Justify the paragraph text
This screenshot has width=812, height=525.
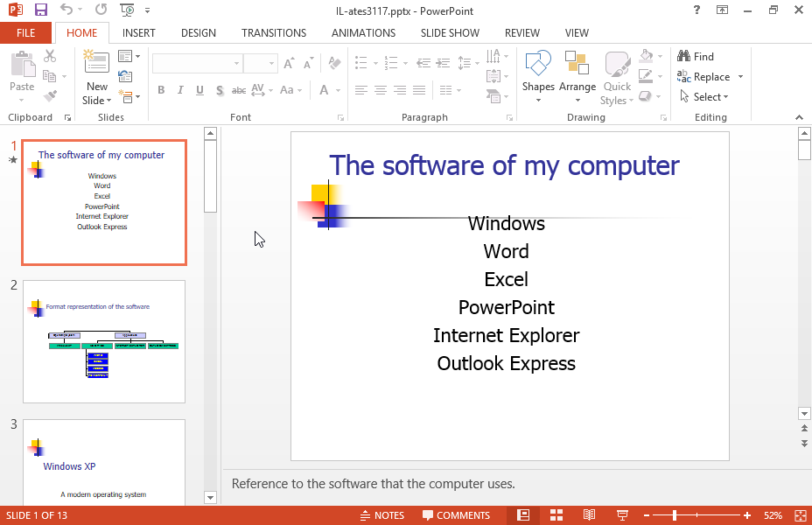419,90
